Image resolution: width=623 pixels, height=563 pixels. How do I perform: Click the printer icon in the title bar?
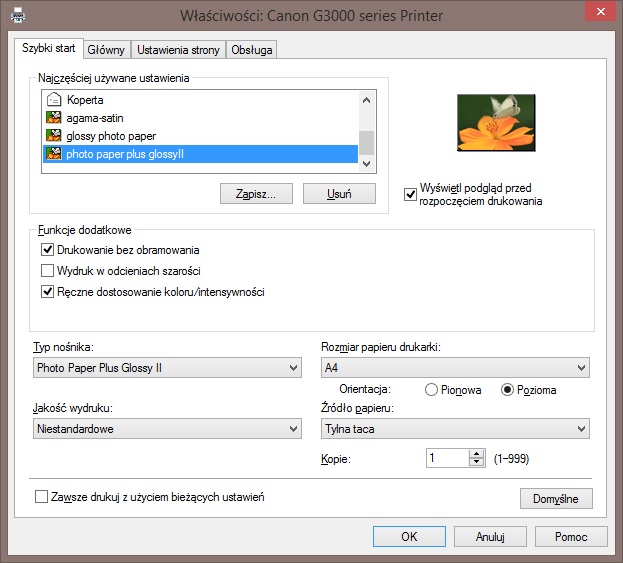coord(18,15)
